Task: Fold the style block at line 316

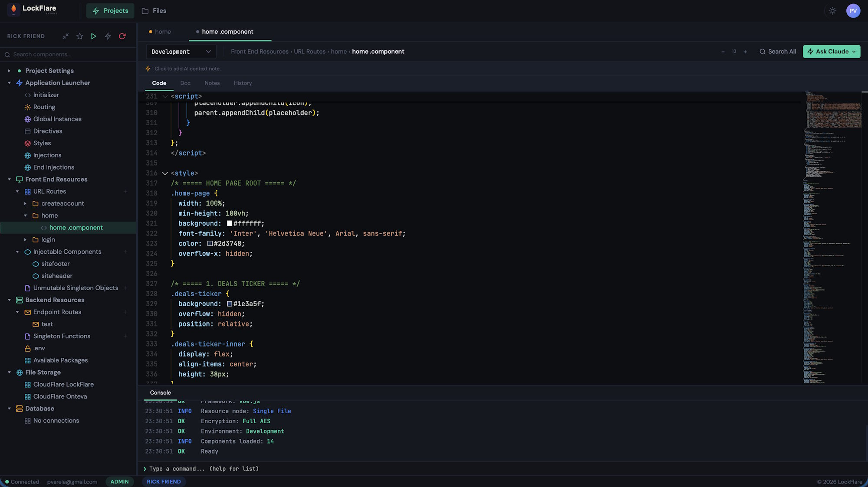Action: pyautogui.click(x=165, y=173)
